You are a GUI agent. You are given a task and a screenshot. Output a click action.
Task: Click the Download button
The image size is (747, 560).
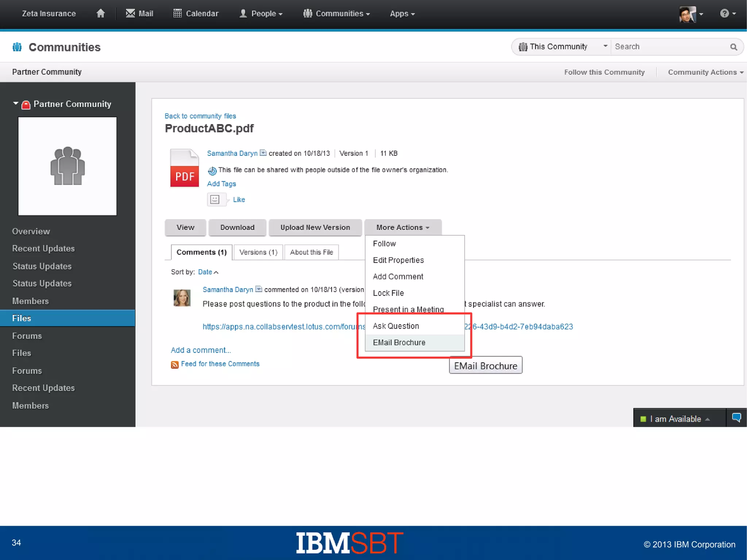click(x=237, y=227)
